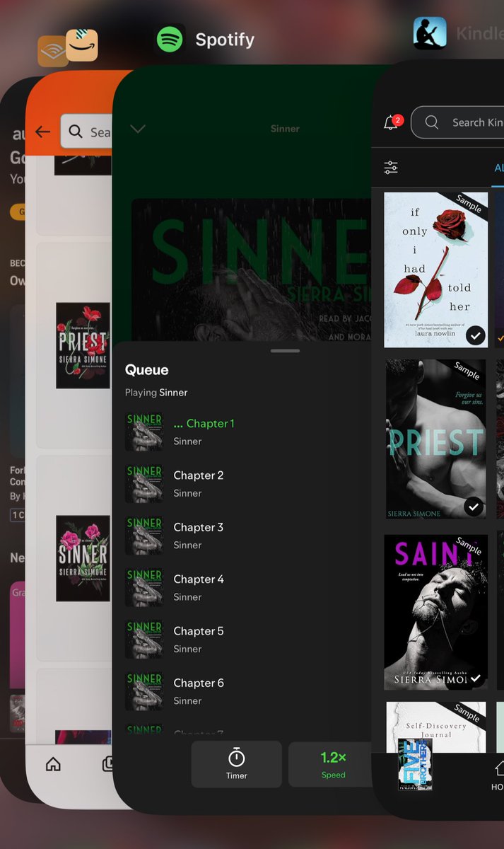504x849 pixels.
Task: Tap the Amazon search box
Action: [x=86, y=132]
